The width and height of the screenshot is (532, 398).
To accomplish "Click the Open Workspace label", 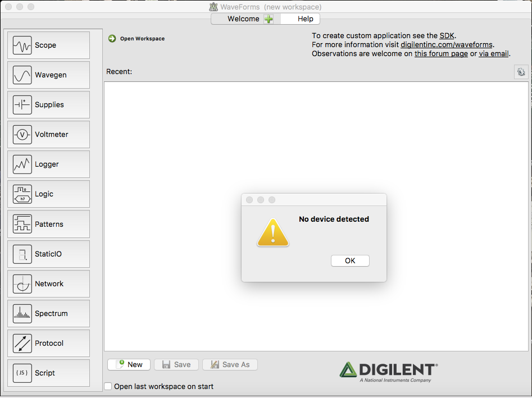I will pyautogui.click(x=143, y=39).
